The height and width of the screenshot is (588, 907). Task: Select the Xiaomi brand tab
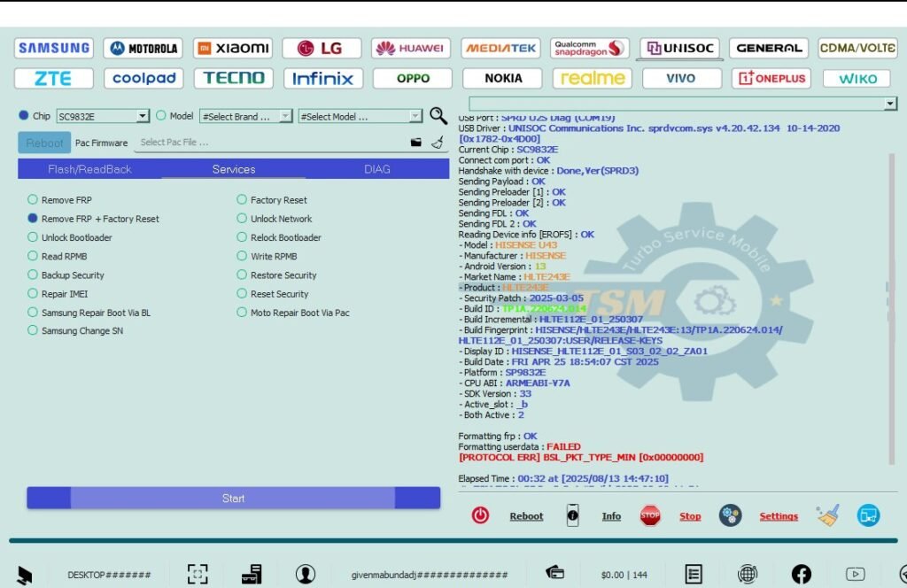pyautogui.click(x=233, y=48)
